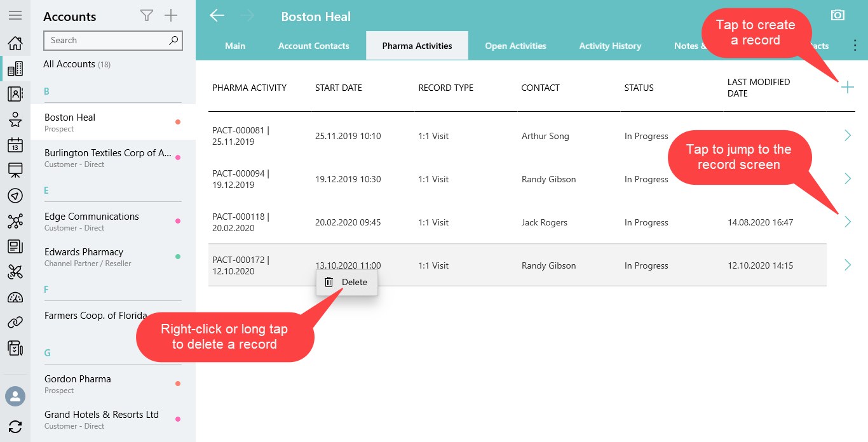Open the user profile avatar
The image size is (868, 442).
coord(15,396)
